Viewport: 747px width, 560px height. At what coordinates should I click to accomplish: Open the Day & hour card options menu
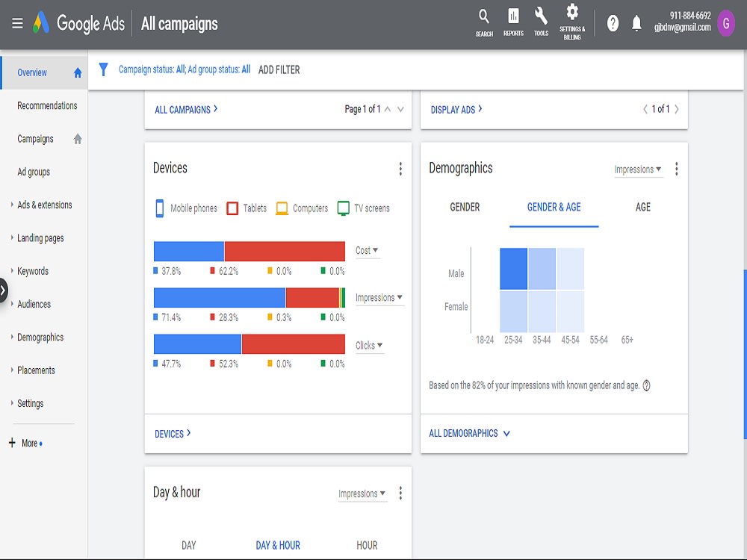400,493
